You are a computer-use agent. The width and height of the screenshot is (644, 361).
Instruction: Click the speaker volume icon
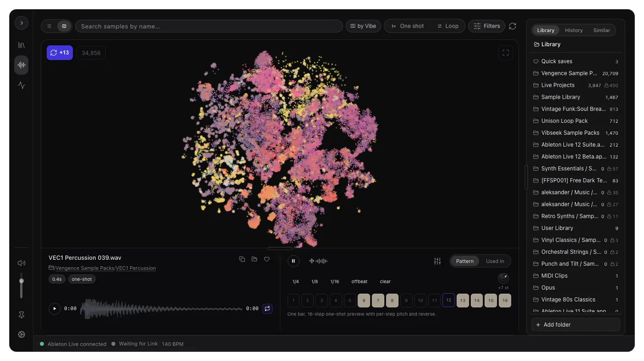pyautogui.click(x=21, y=263)
